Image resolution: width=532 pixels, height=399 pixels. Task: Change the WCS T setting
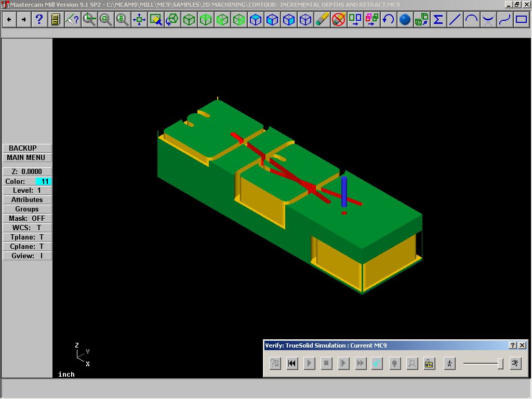(27, 228)
